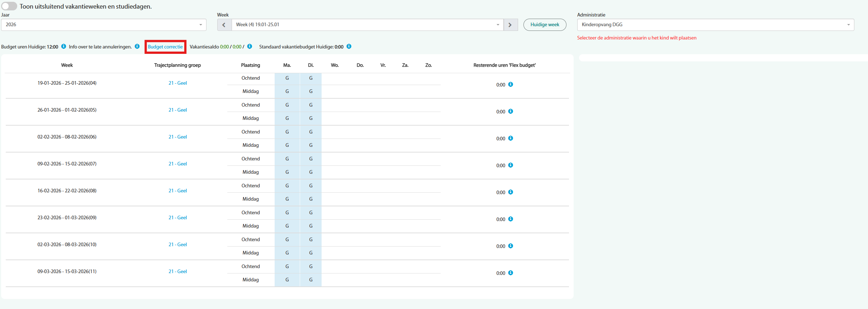
Task: Select Monday Middag cell of week 10
Action: pyautogui.click(x=287, y=253)
